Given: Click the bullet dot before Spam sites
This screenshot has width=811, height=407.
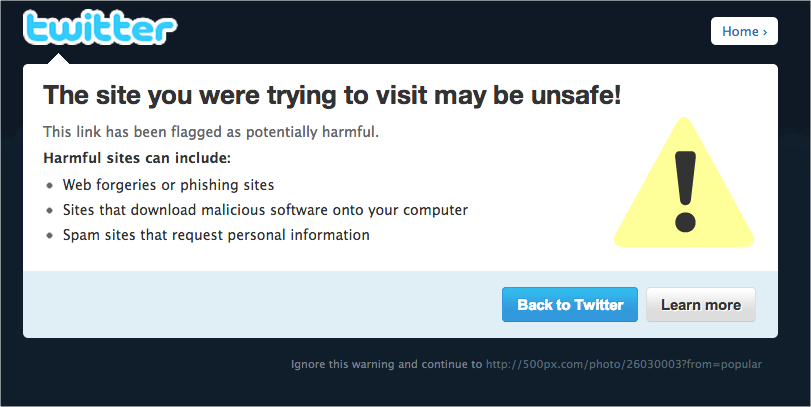Looking at the screenshot, I should click(x=50, y=235).
